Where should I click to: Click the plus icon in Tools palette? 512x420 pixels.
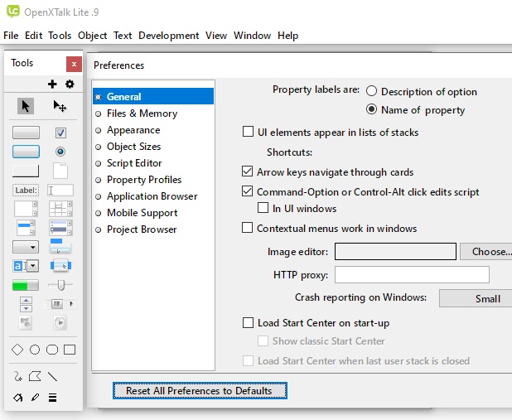tap(52, 84)
